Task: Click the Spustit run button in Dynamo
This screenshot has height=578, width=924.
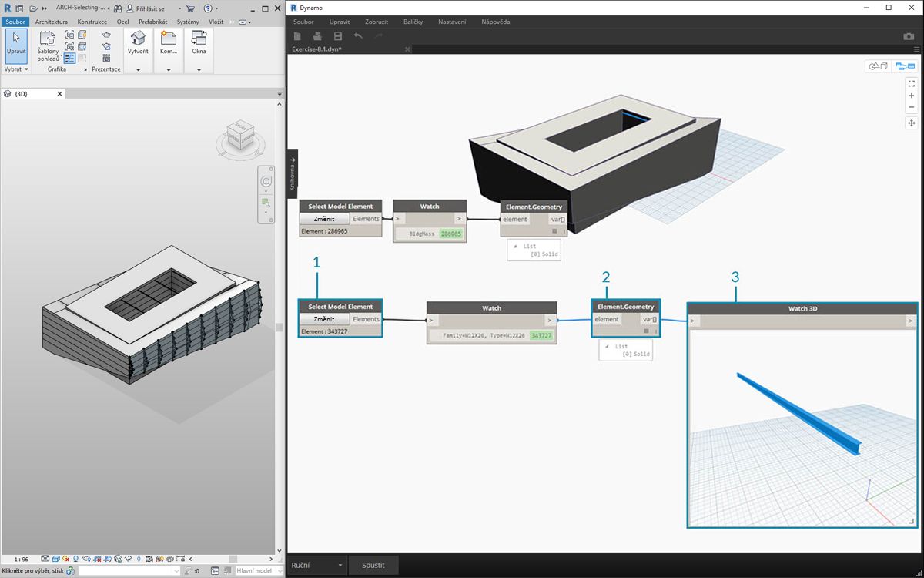Action: coord(373,565)
